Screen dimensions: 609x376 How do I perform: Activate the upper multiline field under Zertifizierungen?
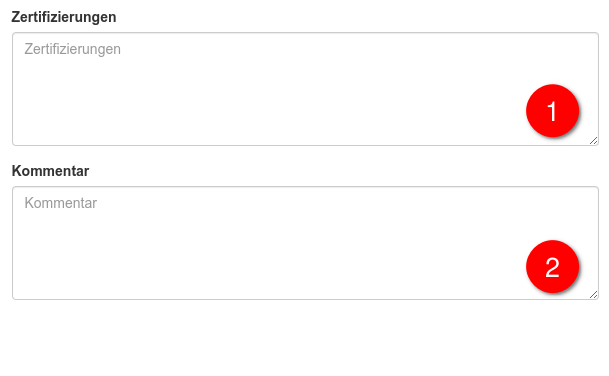[x=305, y=89]
